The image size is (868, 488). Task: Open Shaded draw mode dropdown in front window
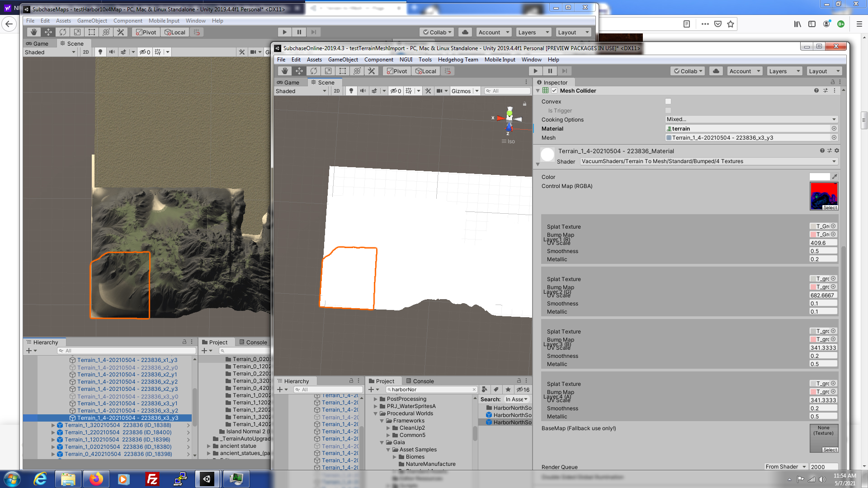point(301,91)
